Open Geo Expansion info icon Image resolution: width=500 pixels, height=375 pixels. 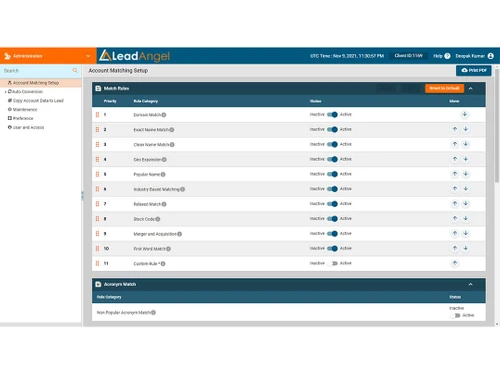pos(164,160)
